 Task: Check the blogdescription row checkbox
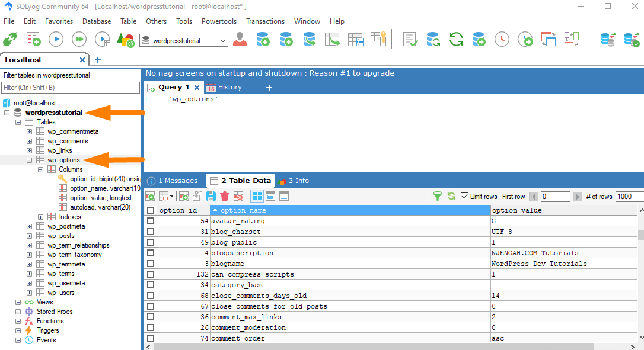(x=151, y=253)
